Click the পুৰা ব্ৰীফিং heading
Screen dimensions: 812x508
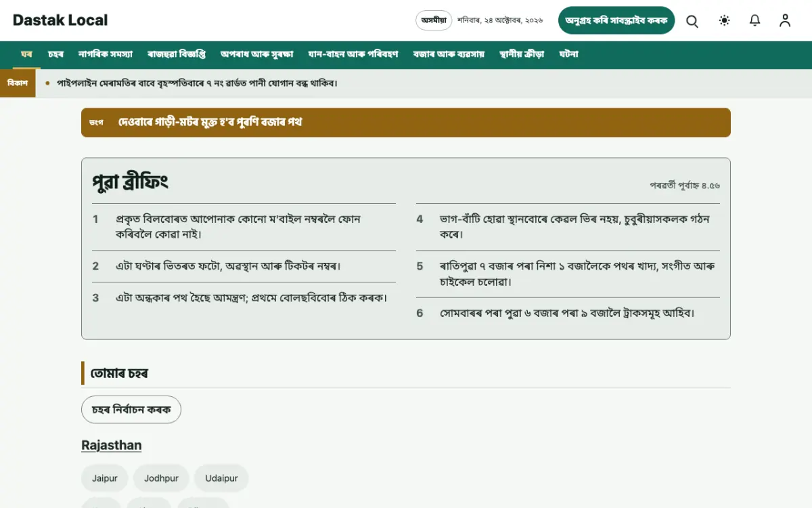pyautogui.click(x=130, y=182)
